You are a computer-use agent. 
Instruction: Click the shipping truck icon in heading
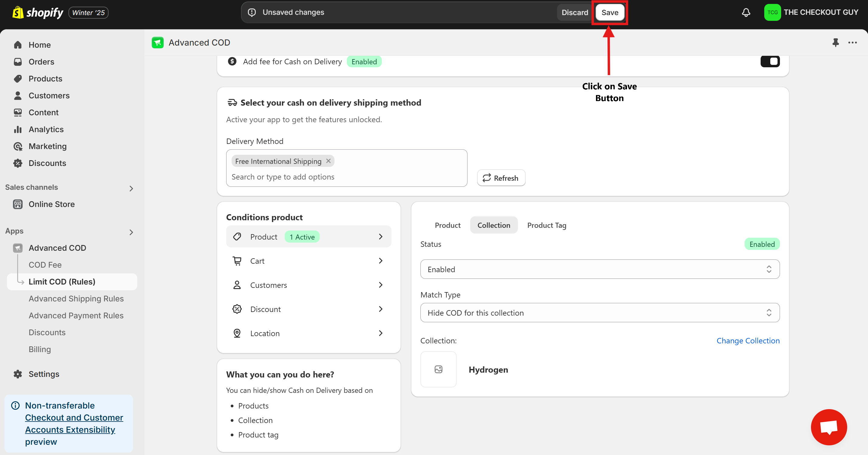pos(232,103)
